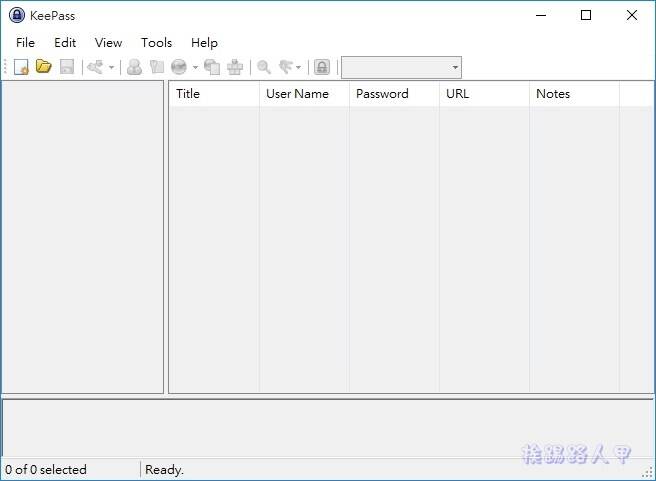Screen dimensions: 656x481
Task: Open the Help menu
Action: pos(204,43)
